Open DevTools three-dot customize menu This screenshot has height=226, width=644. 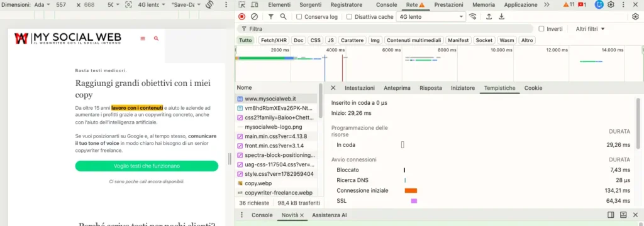pyautogui.click(x=623, y=5)
